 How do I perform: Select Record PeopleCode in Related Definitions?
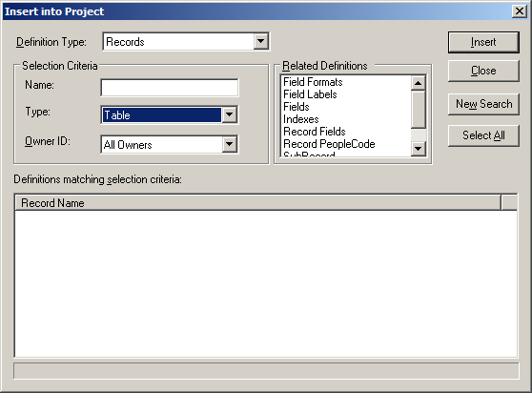point(329,144)
